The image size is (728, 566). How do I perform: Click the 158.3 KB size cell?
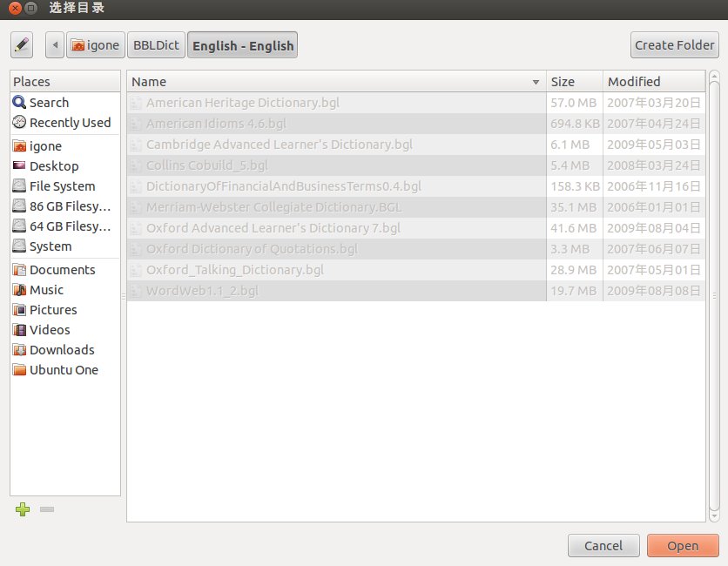coord(575,186)
